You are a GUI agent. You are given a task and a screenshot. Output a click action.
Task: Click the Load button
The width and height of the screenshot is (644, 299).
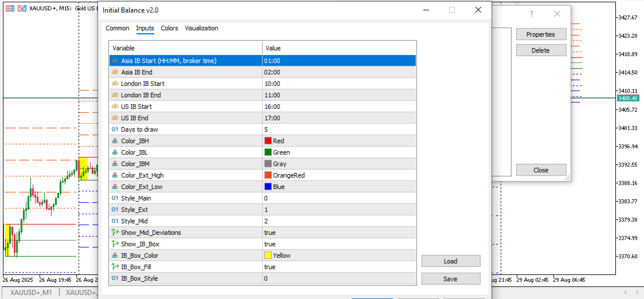451,261
